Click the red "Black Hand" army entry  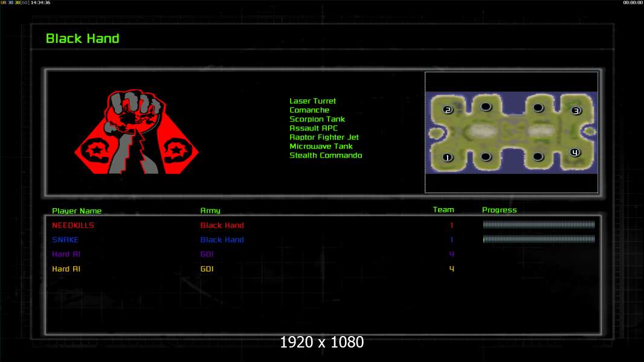click(222, 225)
